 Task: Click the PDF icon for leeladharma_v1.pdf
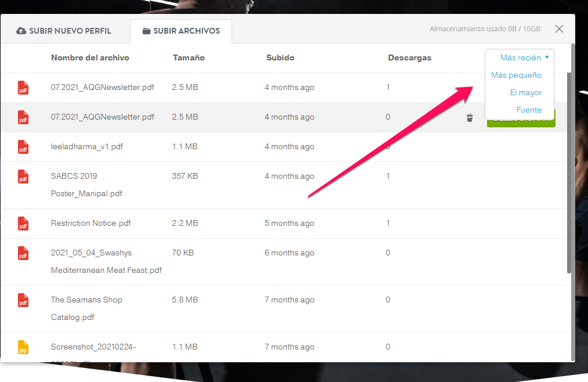click(23, 147)
